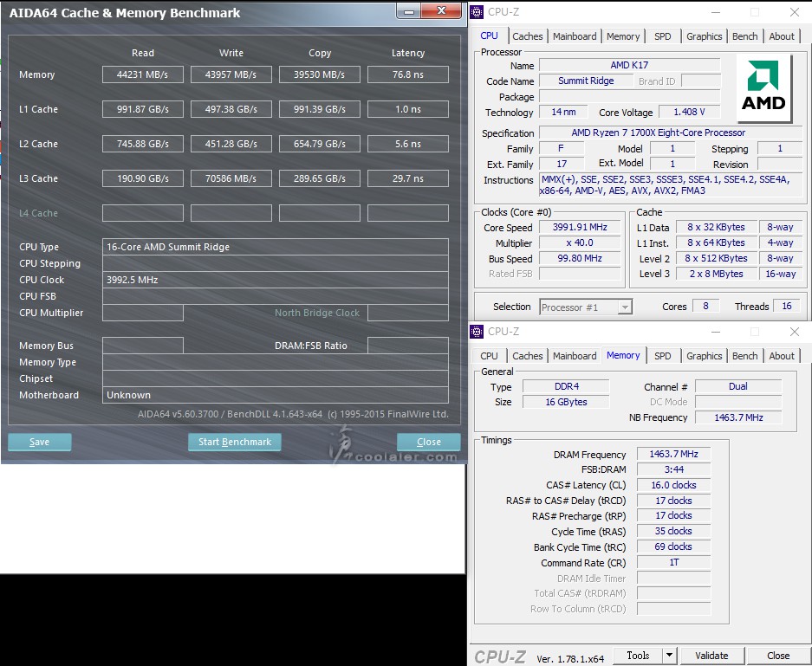The height and width of the screenshot is (666, 812).
Task: Click the Command Rate (CR) value 1T
Action: pos(673,562)
